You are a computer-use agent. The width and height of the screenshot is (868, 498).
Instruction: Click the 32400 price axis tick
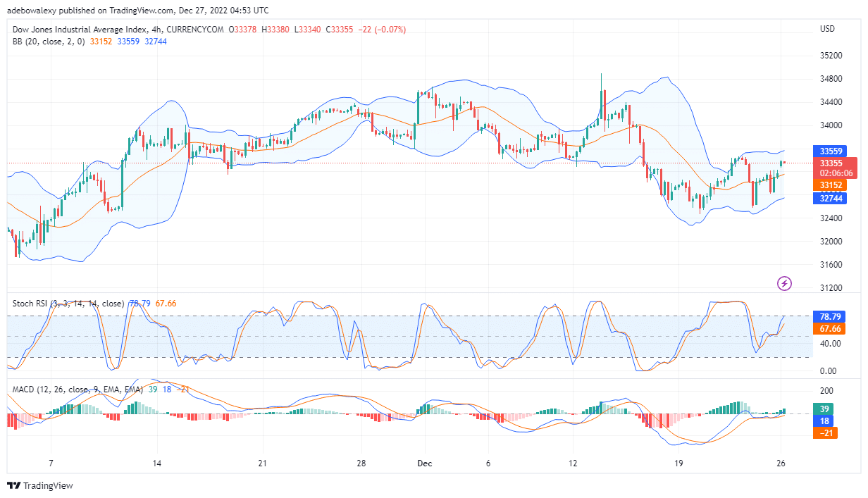pos(831,218)
